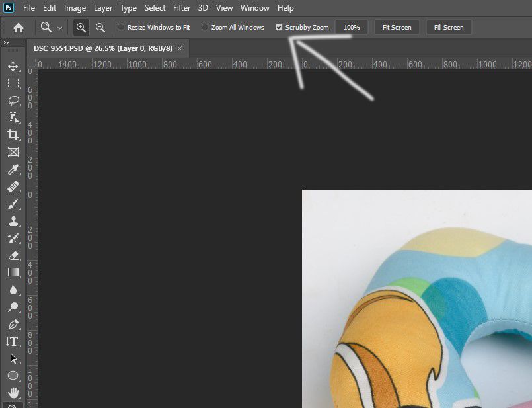Select the History Brush tool
532x408 pixels.
13,238
